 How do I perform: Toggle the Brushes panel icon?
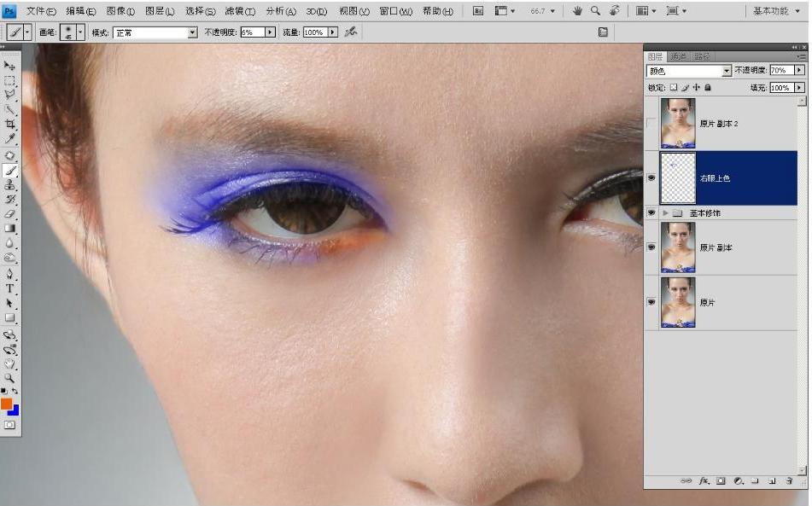coord(603,32)
